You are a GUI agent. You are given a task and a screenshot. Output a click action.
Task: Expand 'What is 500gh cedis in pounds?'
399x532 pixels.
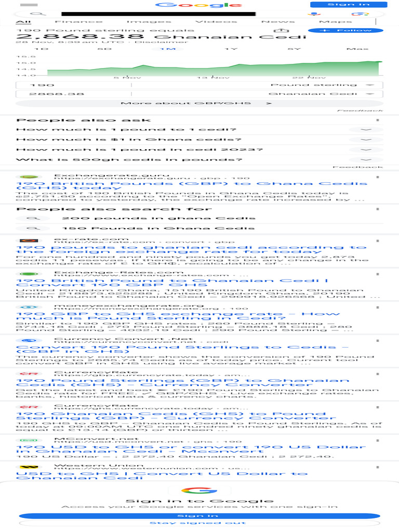199,160
